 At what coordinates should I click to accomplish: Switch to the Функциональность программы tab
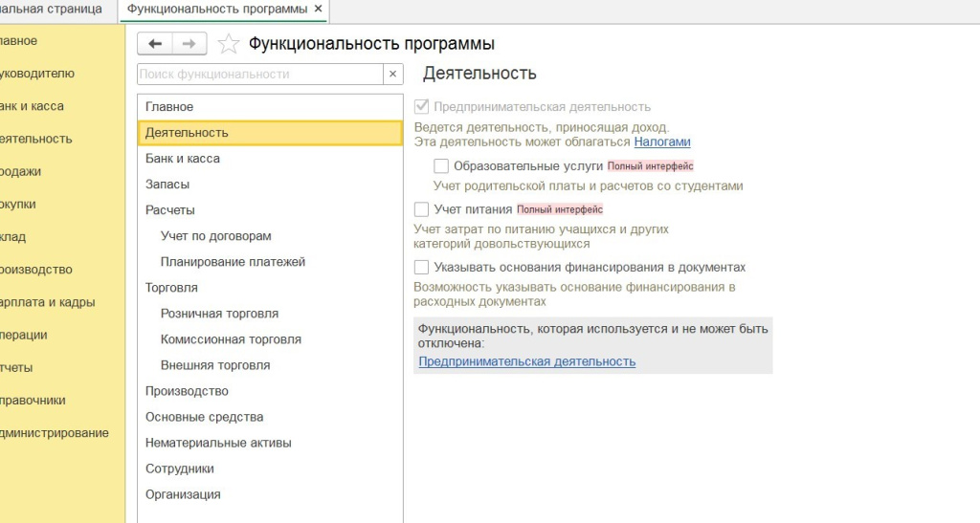[x=217, y=9]
